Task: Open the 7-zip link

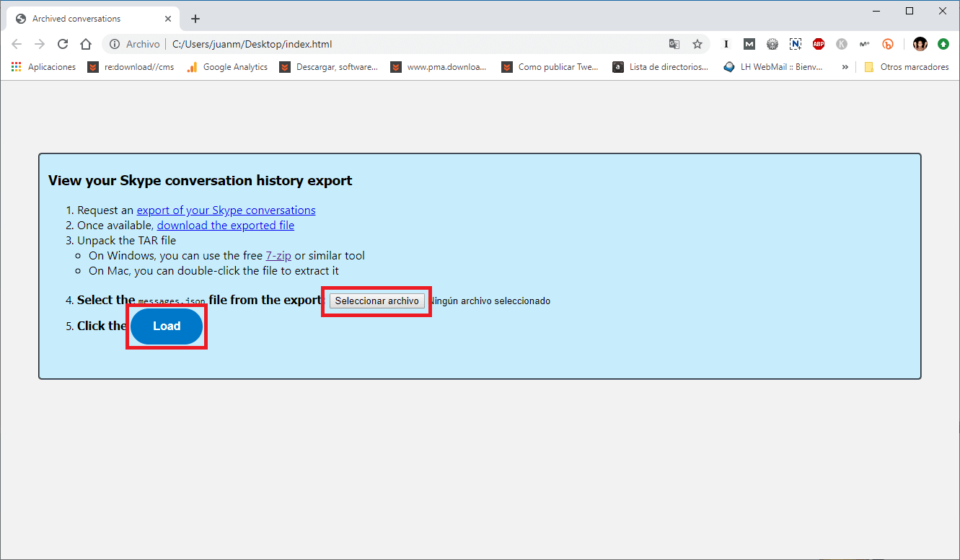Action: [278, 256]
